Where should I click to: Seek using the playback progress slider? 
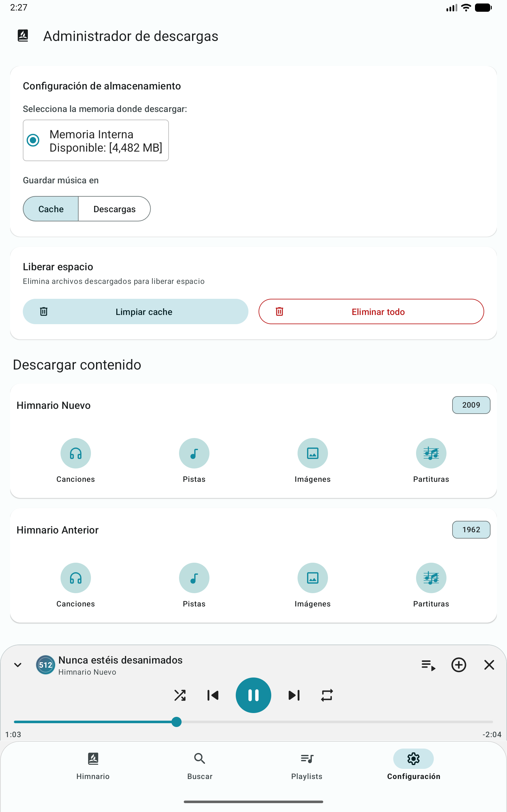click(x=253, y=722)
